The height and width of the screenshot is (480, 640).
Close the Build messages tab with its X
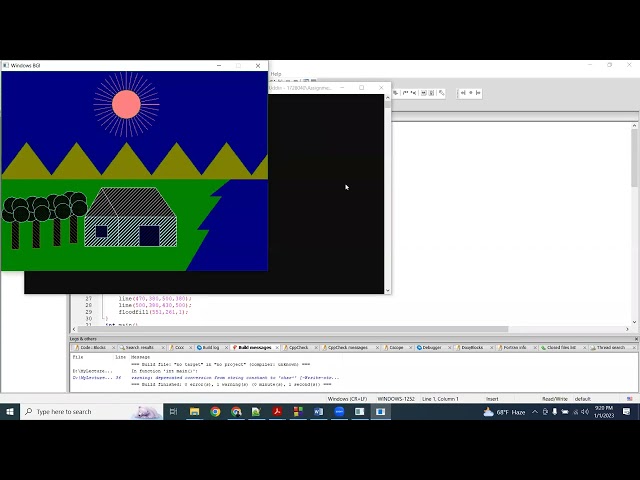(277, 348)
